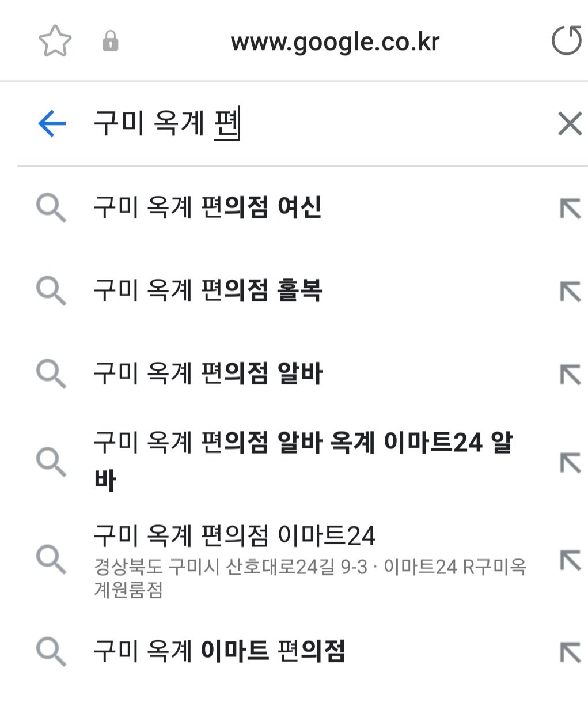
Task: Select suggestion 구미 옥계 이마트 편의점
Action: pyautogui.click(x=219, y=651)
